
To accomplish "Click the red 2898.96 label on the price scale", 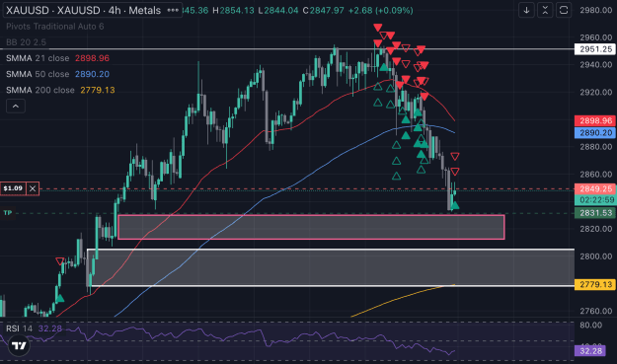I will point(595,120).
